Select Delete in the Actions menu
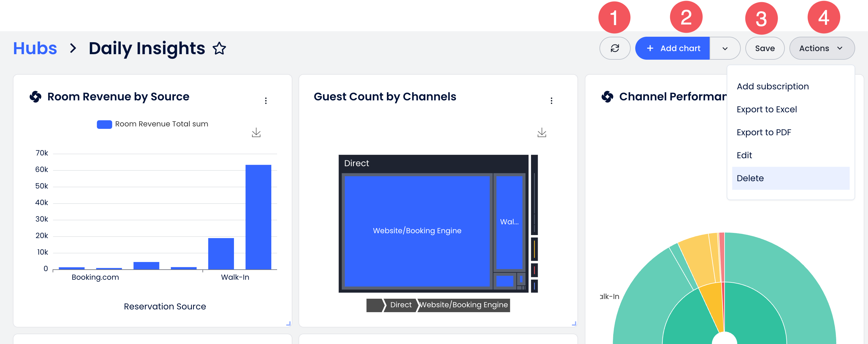This screenshot has height=344, width=868. 750,178
